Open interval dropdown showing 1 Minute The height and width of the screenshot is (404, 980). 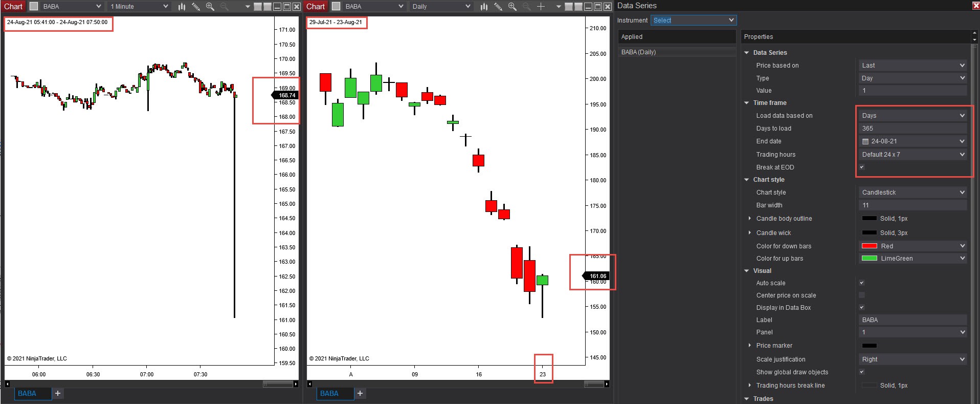coord(139,7)
